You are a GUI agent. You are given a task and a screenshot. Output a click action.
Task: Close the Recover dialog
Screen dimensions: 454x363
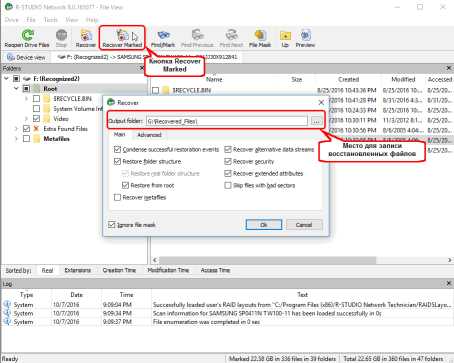click(x=321, y=102)
